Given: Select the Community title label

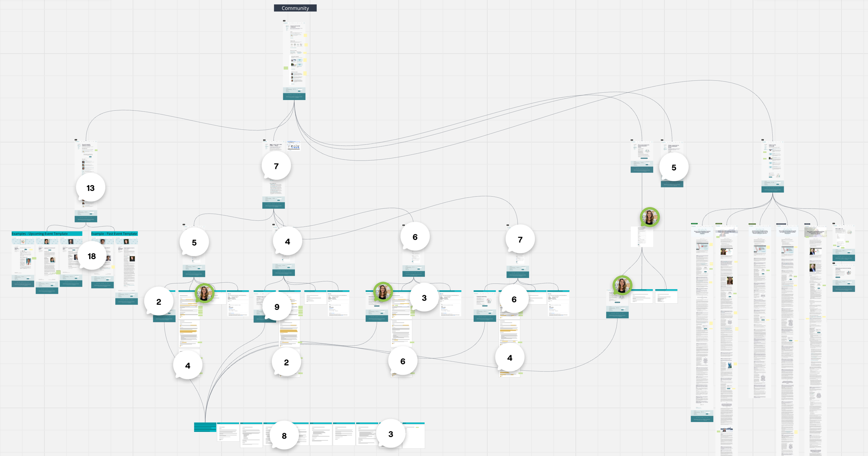Looking at the screenshot, I should click(295, 8).
